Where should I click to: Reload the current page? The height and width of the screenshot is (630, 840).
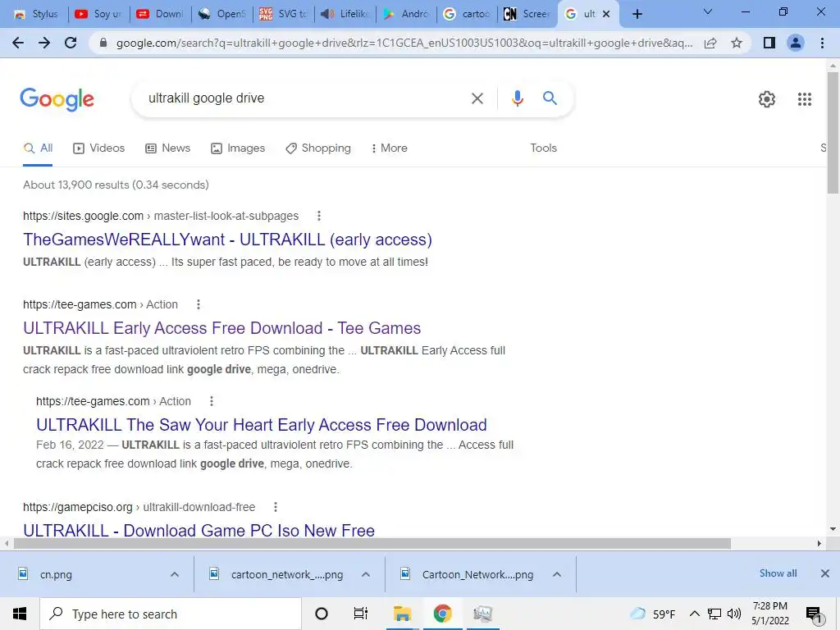tap(71, 43)
